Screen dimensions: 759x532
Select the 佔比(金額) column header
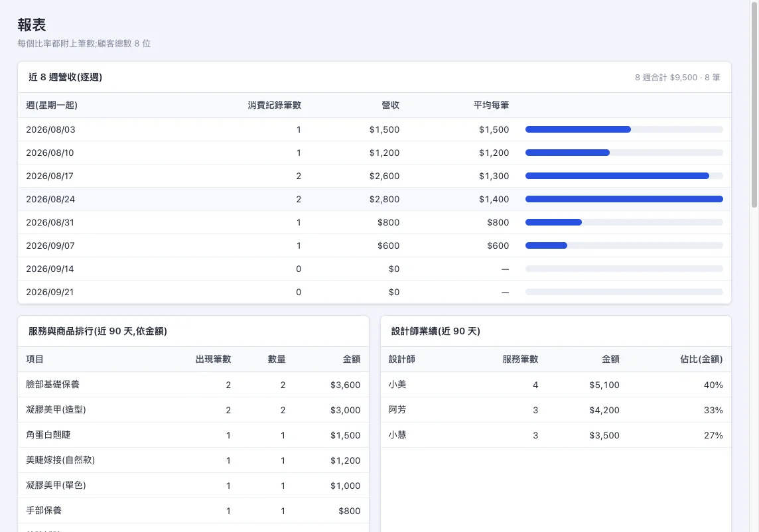[701, 359]
